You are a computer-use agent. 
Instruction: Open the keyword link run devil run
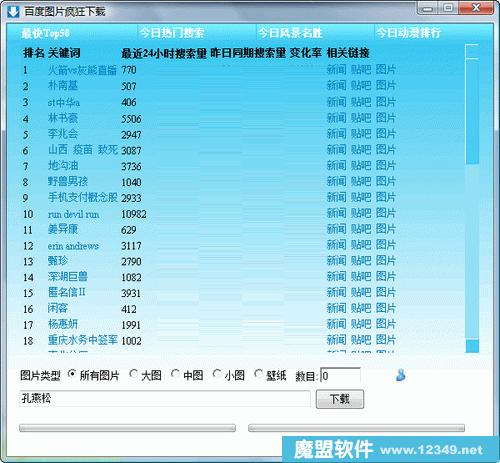73,214
